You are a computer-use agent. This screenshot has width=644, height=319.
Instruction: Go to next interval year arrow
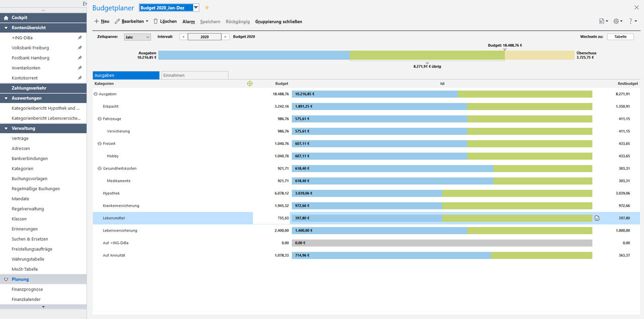225,37
